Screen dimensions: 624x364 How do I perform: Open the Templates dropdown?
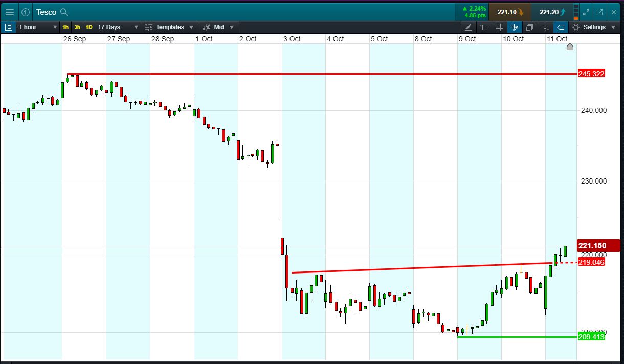pyautogui.click(x=170, y=27)
